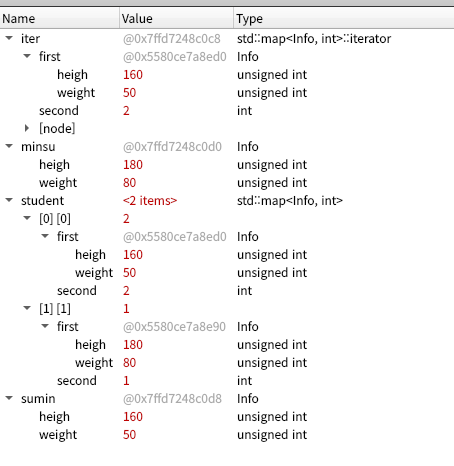The width and height of the screenshot is (454, 466).
Task: Select weight row under iter first
Action: 76,93
